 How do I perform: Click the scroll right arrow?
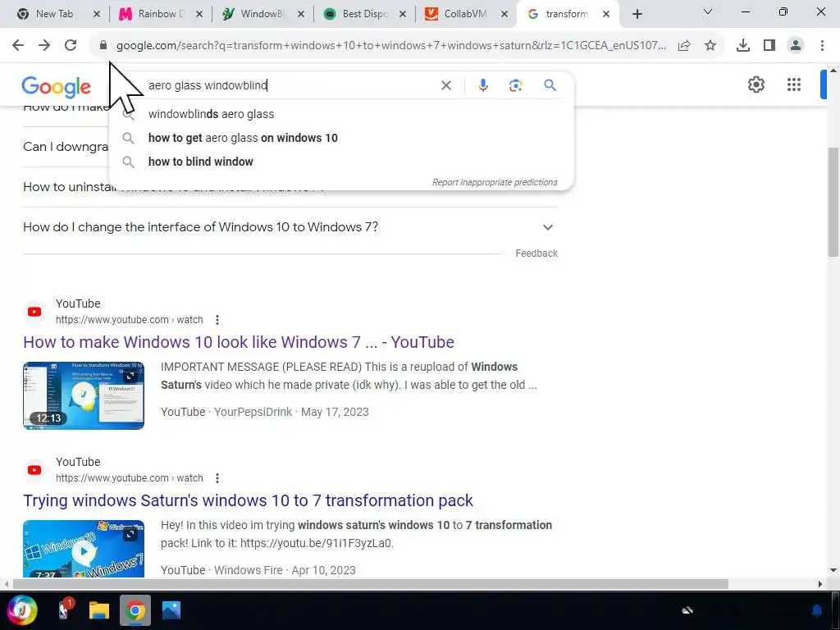coord(820,584)
